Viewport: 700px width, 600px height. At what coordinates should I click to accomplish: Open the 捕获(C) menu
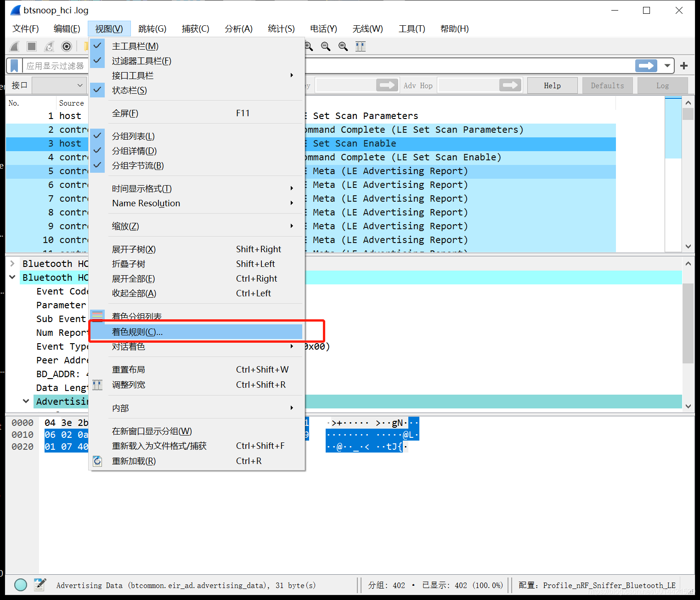click(196, 28)
